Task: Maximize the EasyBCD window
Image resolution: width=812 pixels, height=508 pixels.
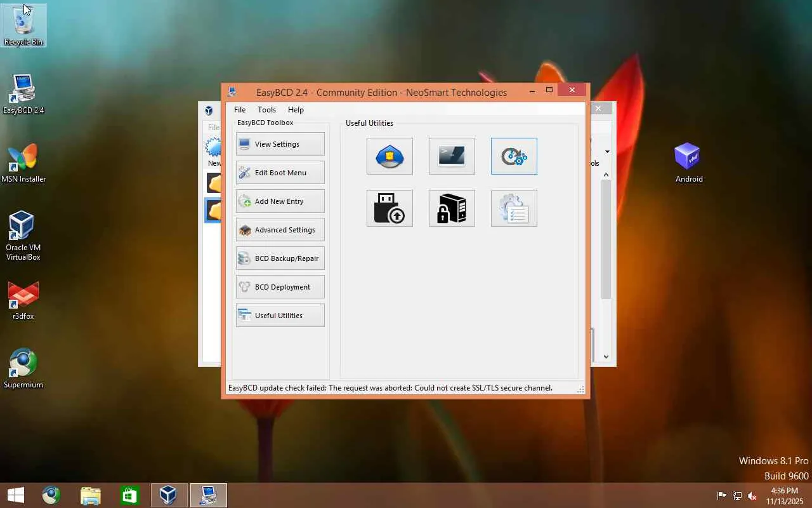Action: click(549, 91)
